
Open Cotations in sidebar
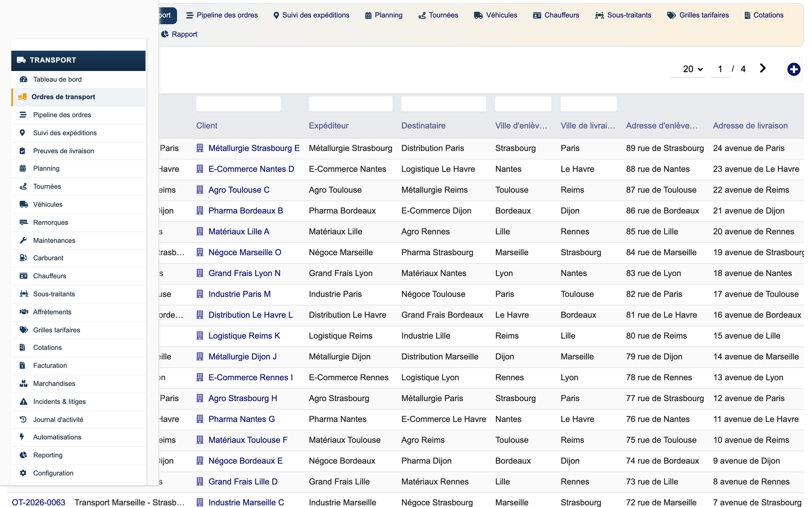click(78, 347)
